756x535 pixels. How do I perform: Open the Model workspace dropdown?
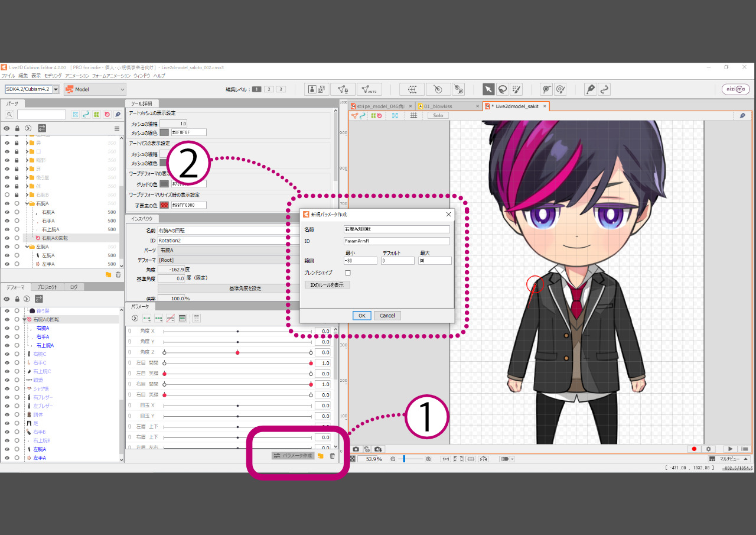click(94, 89)
